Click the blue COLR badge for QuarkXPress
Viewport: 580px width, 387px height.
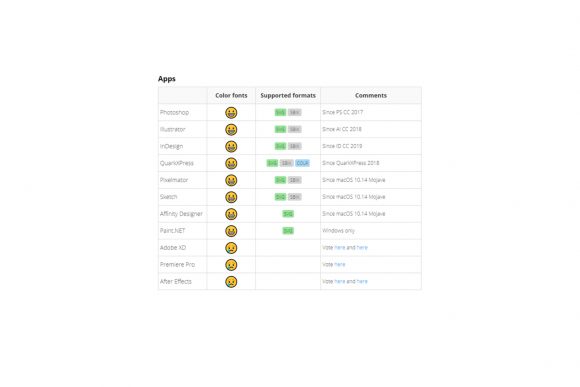(302, 163)
